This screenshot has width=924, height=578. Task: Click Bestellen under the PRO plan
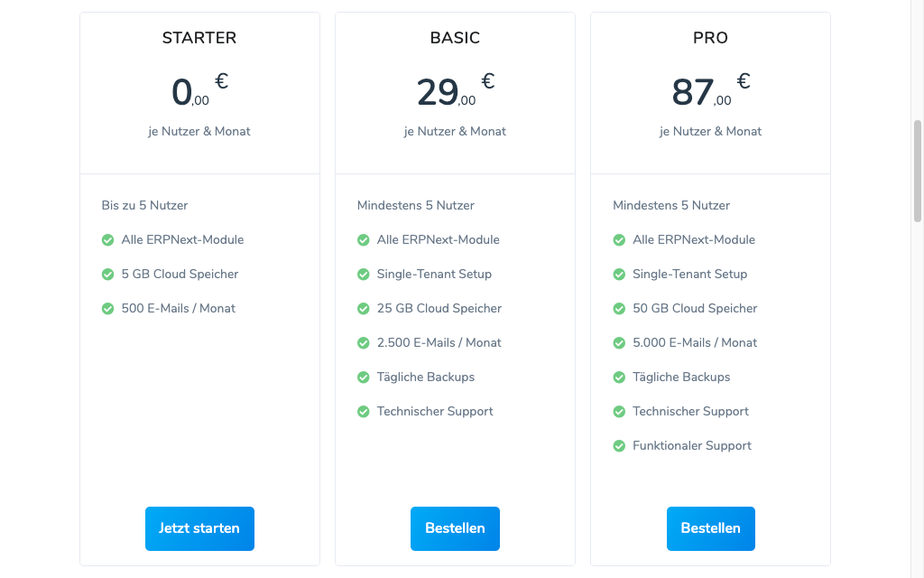point(711,528)
